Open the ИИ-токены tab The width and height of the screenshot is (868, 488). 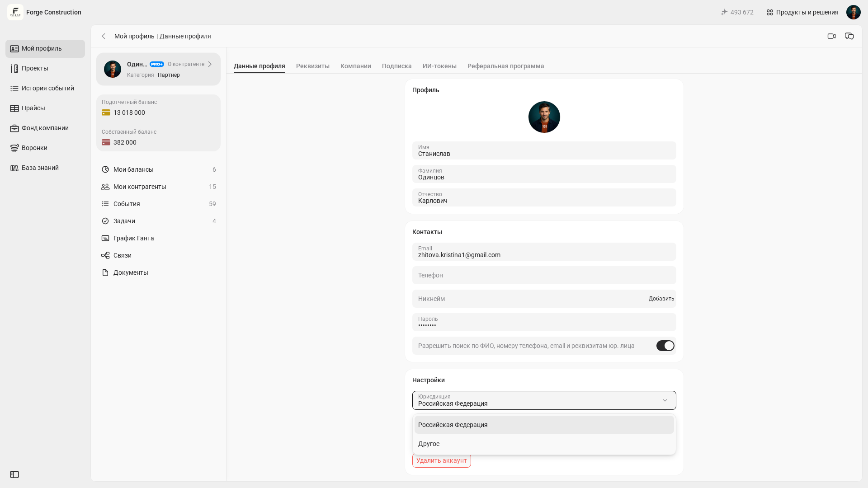(439, 66)
